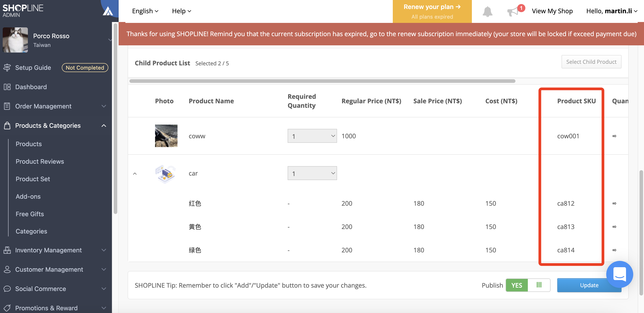Click the coww product photo
The height and width of the screenshot is (313, 644).
(x=166, y=136)
